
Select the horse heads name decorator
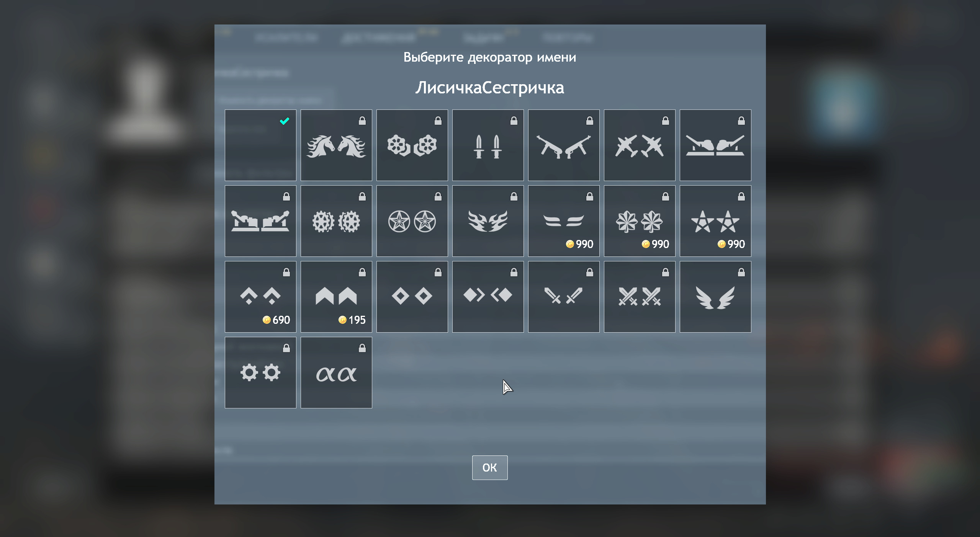coord(336,145)
